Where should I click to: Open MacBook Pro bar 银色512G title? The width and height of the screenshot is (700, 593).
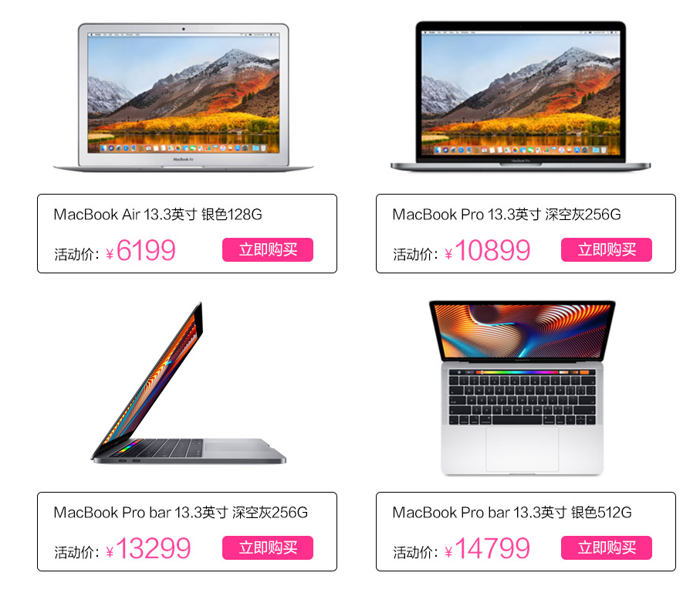pyautogui.click(x=512, y=512)
